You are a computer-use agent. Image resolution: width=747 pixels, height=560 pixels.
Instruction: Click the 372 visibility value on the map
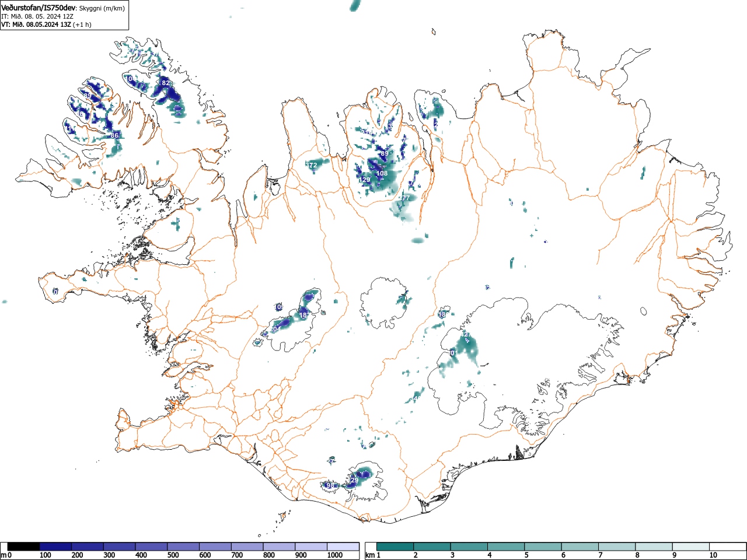(x=312, y=166)
